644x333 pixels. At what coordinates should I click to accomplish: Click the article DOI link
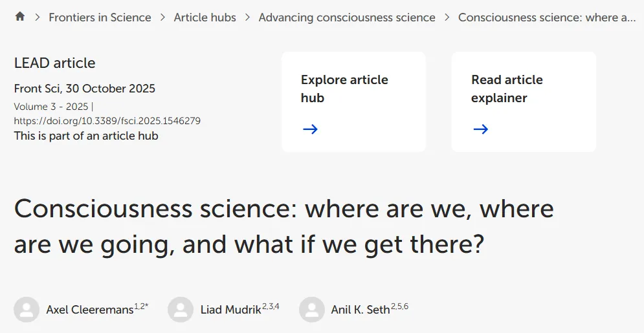pyautogui.click(x=107, y=121)
